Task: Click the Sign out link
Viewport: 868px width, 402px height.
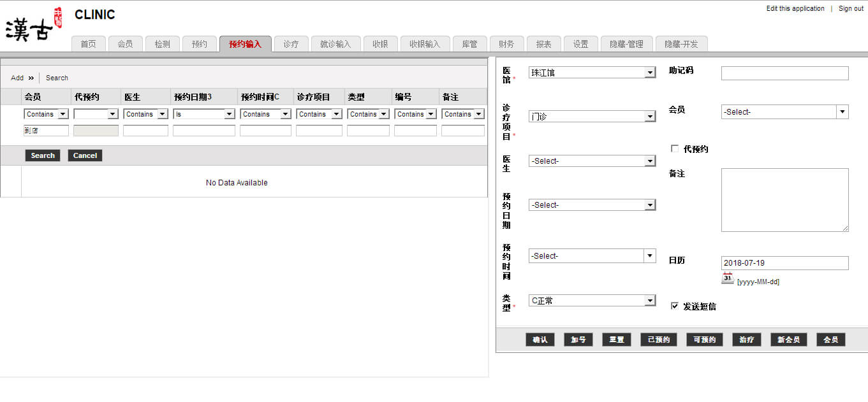Action: pos(851,9)
